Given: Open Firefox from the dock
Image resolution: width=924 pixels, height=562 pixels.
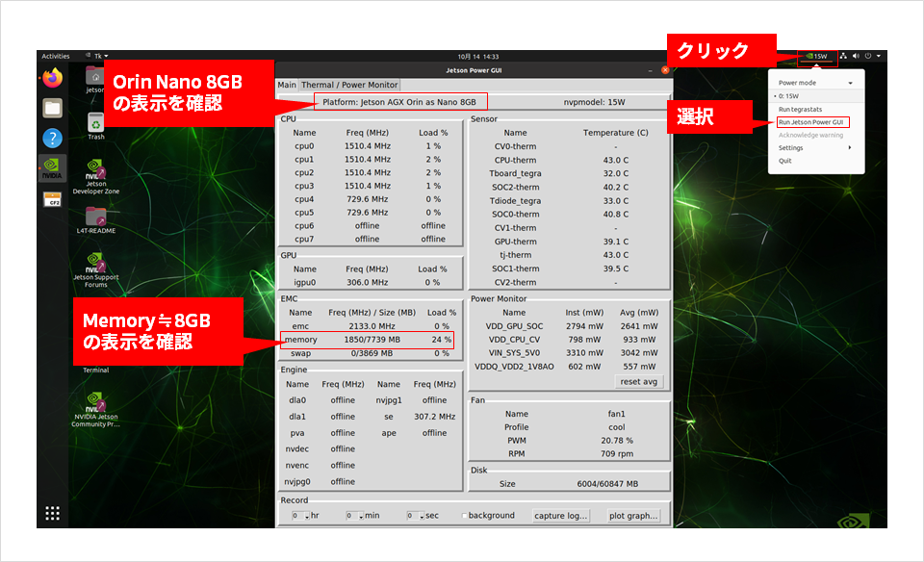Looking at the screenshot, I should [52, 78].
